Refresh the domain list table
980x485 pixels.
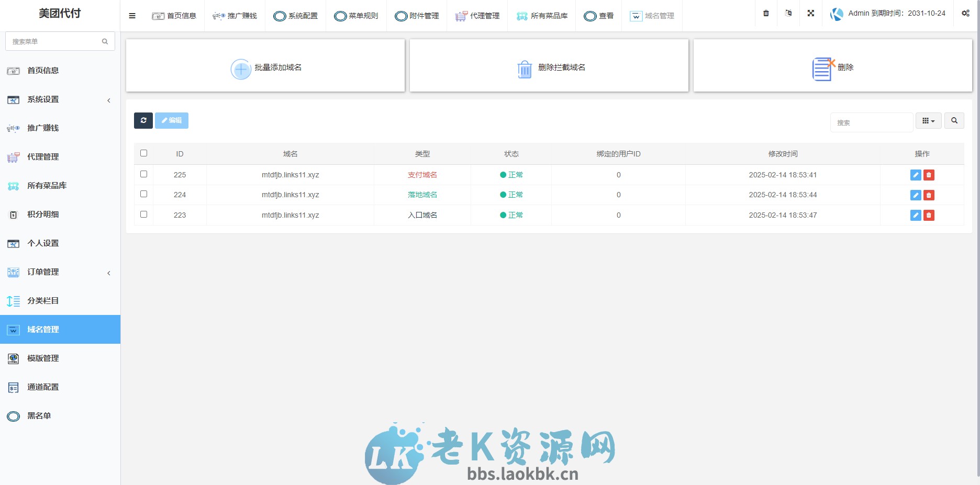click(x=143, y=120)
